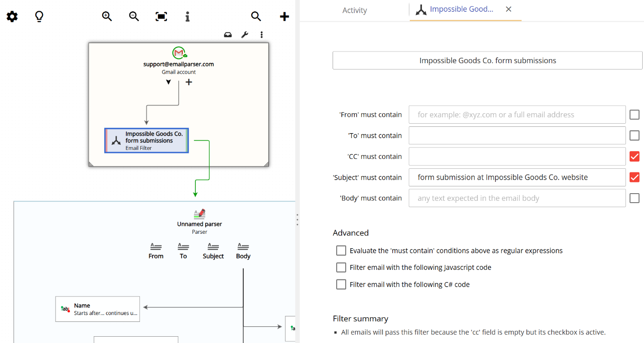
Task: Switch to the Activity tab
Action: click(x=354, y=10)
